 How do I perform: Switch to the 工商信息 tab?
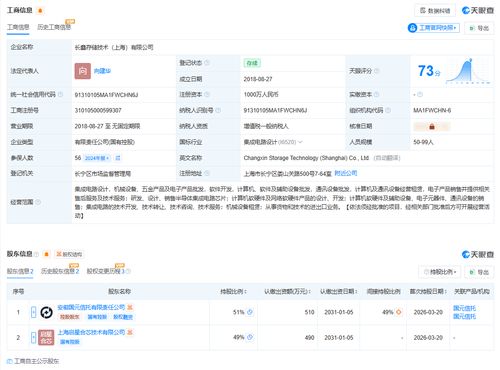pos(18,27)
